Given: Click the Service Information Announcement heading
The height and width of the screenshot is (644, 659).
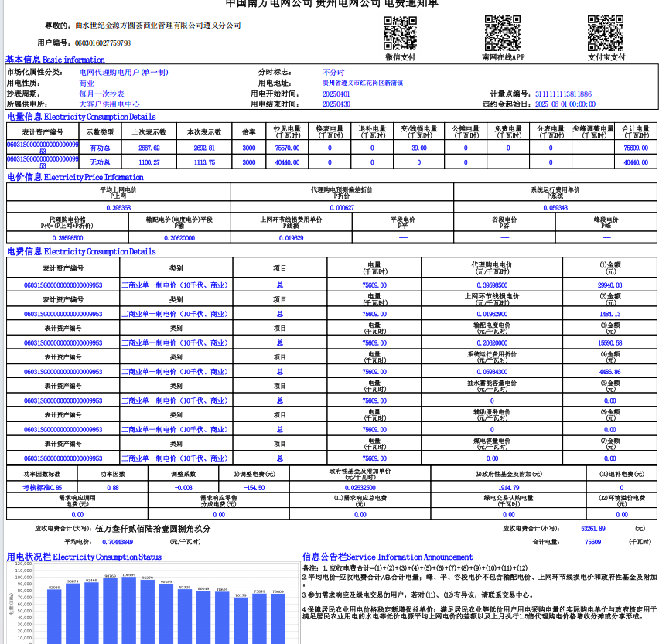Looking at the screenshot, I should (x=387, y=557).
